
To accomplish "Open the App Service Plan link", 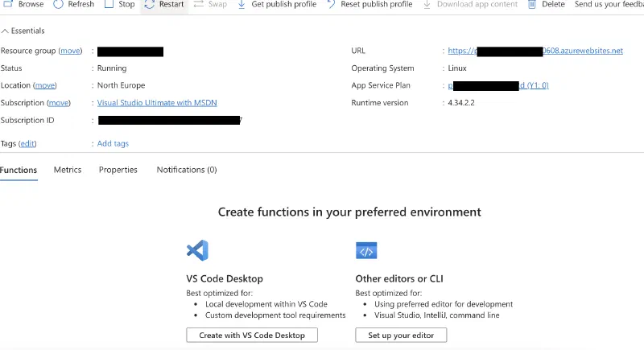I will pos(498,85).
